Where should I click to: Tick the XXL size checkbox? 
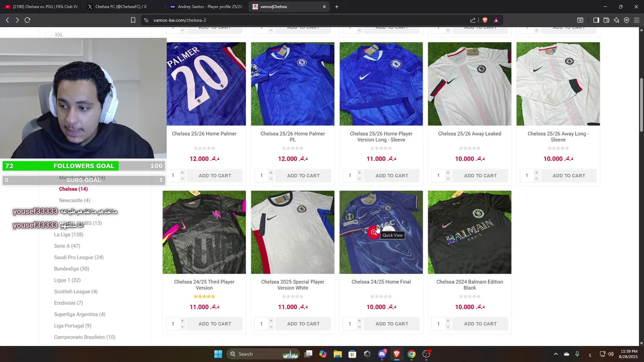(48, 35)
